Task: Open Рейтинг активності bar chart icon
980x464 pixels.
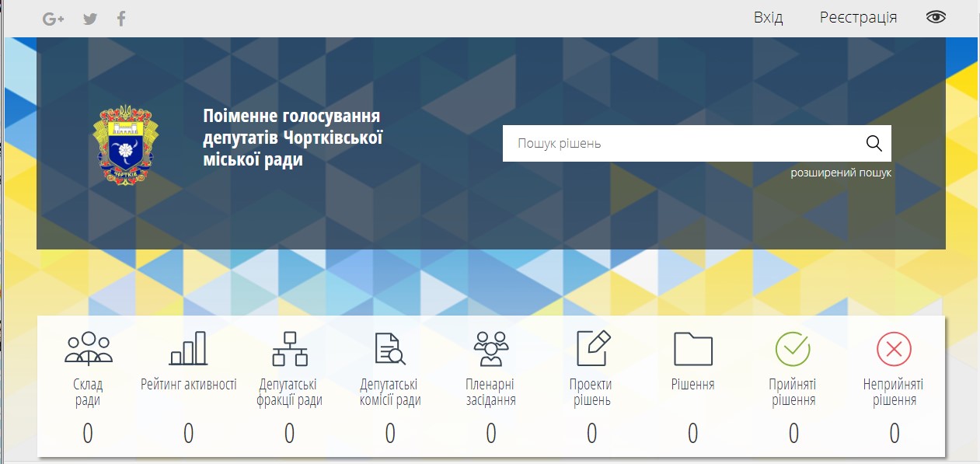Action: [188, 348]
